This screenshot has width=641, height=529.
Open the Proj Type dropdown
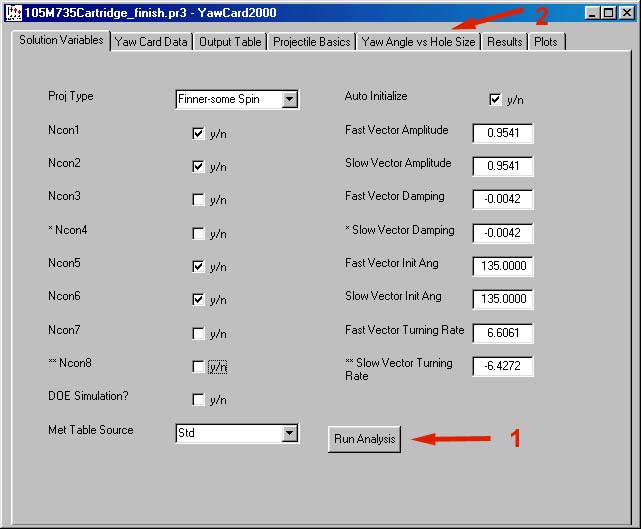coord(289,99)
